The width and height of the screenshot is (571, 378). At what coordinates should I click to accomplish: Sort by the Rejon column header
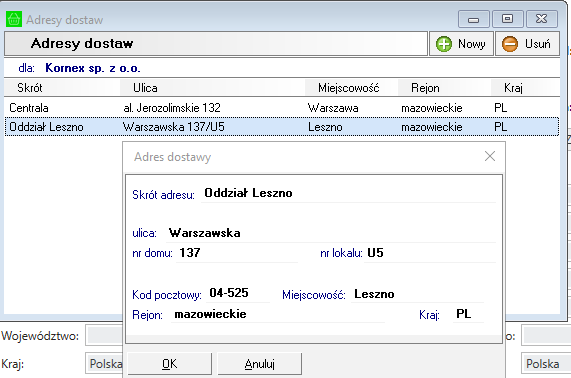click(444, 88)
